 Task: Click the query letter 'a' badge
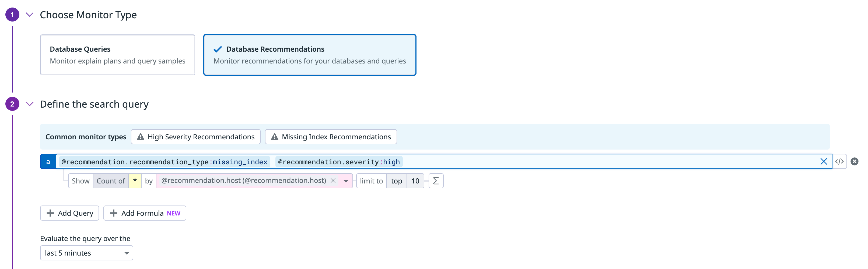48,161
